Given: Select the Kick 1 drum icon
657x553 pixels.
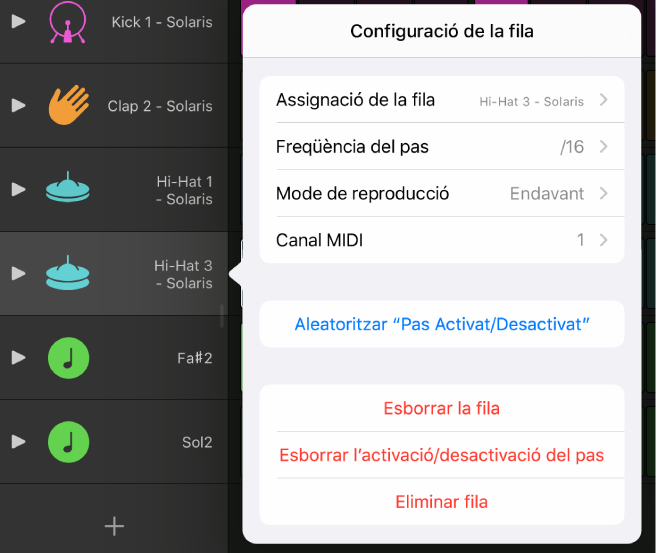Looking at the screenshot, I should [67, 22].
